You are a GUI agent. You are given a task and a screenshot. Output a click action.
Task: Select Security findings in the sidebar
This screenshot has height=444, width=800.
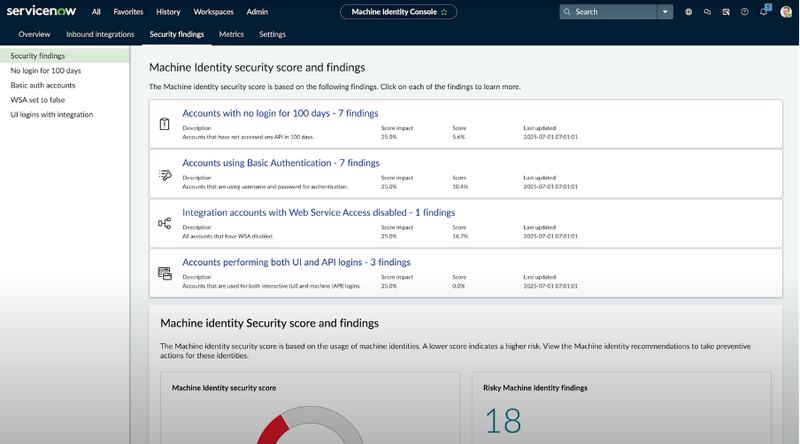point(64,56)
